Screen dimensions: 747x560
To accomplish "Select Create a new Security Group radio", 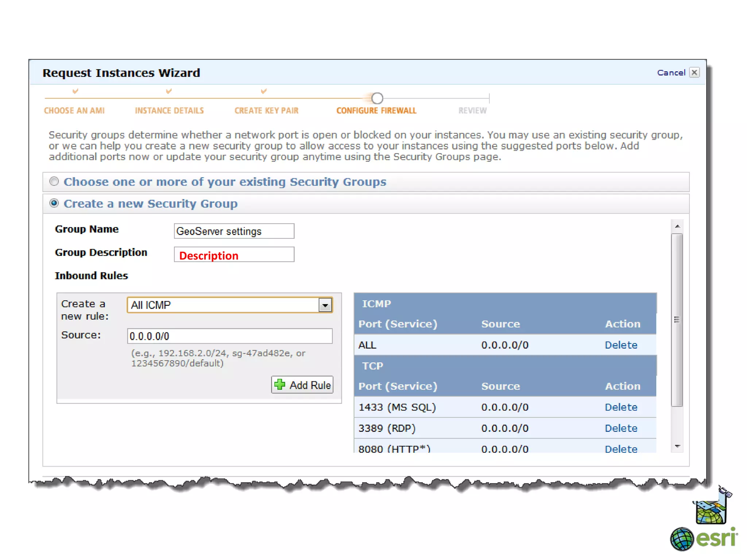I will (54, 203).
